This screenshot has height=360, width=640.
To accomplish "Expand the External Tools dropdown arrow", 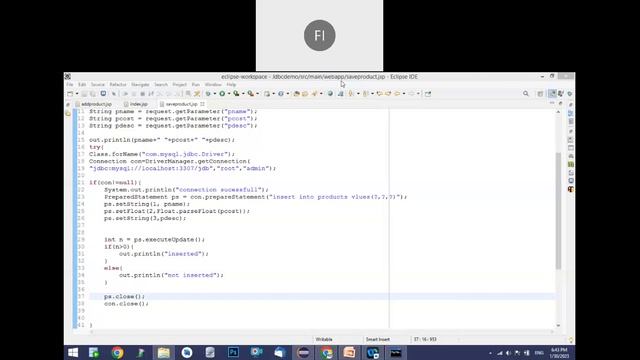I will (x=258, y=94).
